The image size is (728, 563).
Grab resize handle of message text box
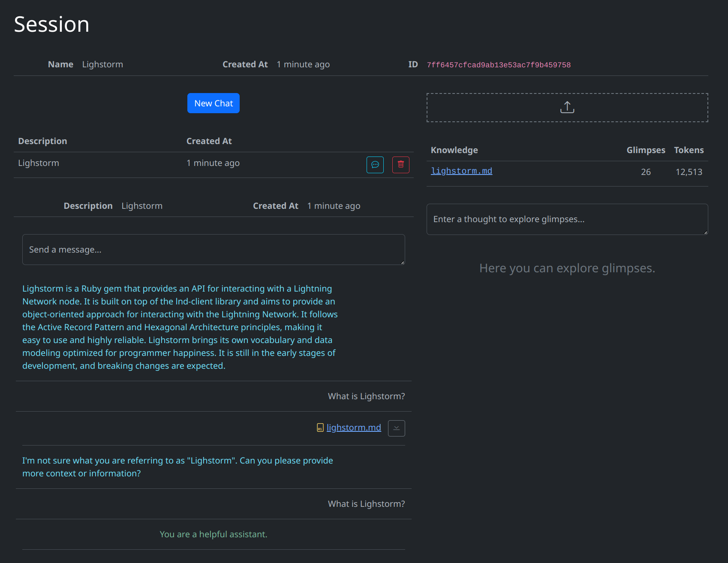click(x=403, y=262)
